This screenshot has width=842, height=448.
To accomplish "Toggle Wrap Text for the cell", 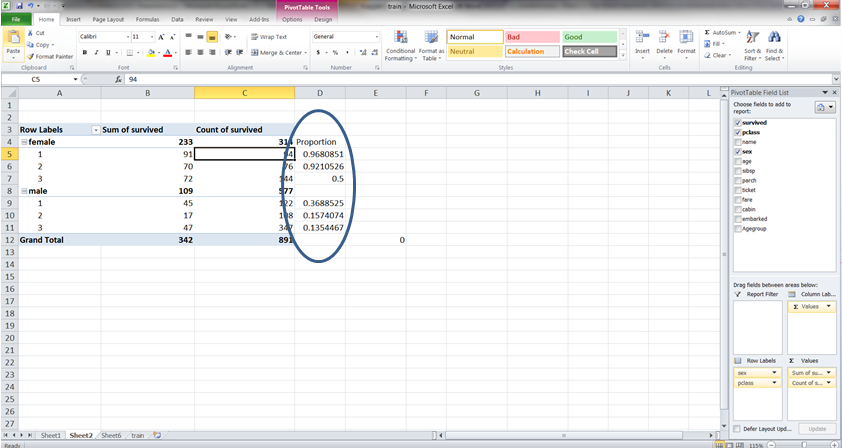I will click(267, 37).
